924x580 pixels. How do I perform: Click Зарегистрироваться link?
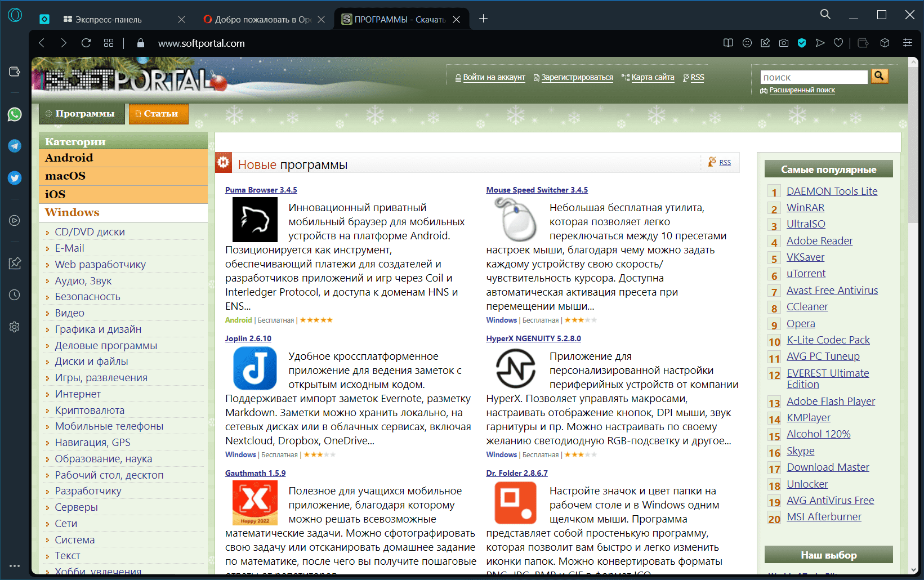(x=577, y=77)
